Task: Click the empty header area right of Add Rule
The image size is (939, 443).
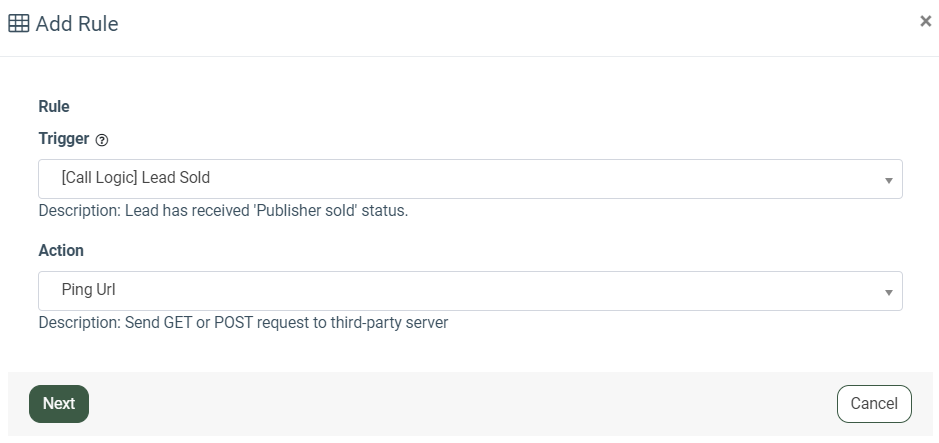Action: 500,24
